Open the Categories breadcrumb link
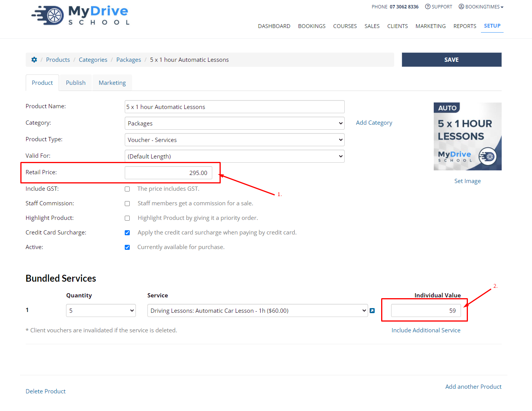Screen dimensions: 532x411 click(x=93, y=59)
